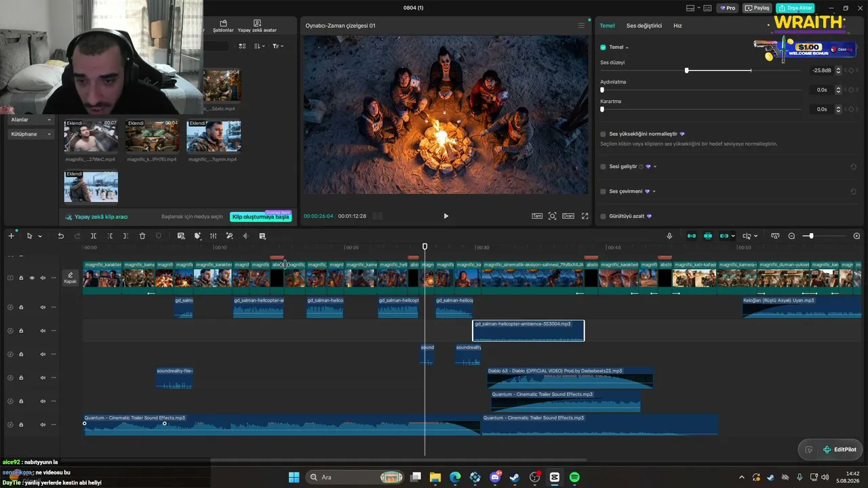Switch to the Hız tab
Viewport: 868px width, 488px height.
(677, 26)
